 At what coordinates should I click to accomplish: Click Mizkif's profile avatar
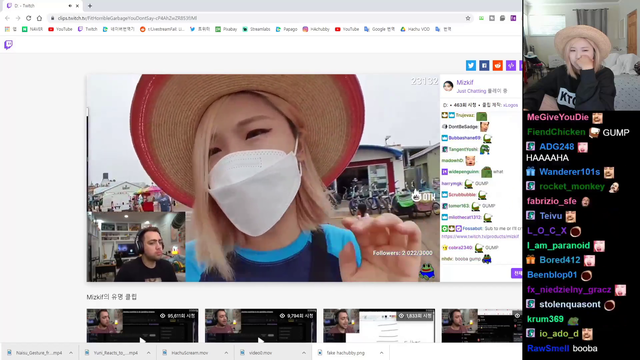[x=448, y=86]
